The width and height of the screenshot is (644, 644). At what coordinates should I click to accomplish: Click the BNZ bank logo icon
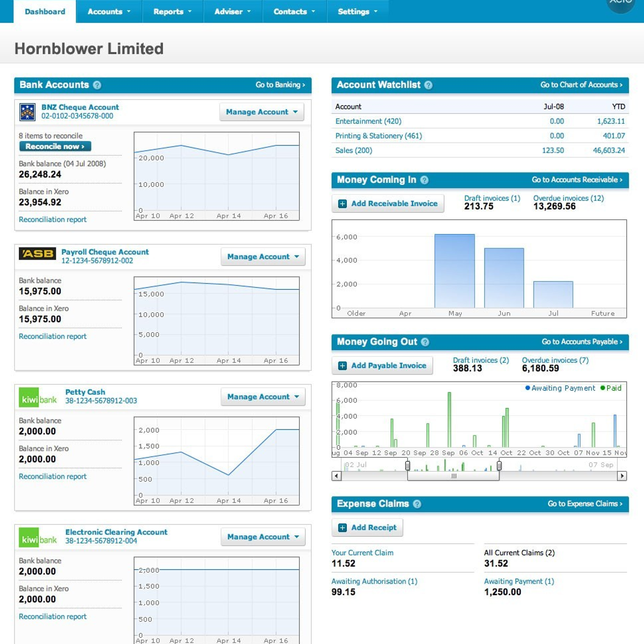click(27, 112)
